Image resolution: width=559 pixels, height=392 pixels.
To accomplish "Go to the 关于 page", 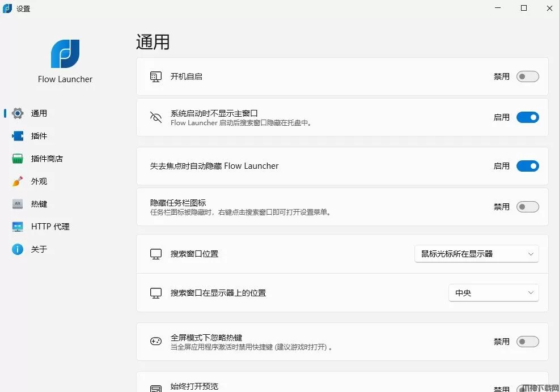I will click(39, 249).
